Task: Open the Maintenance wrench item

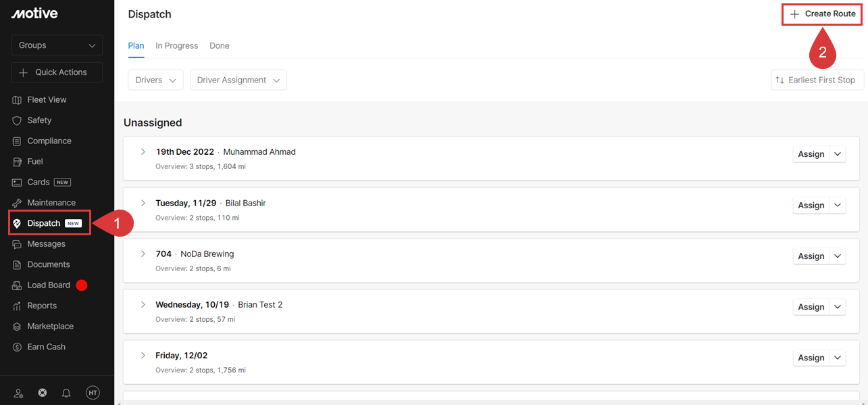Action: [18, 203]
